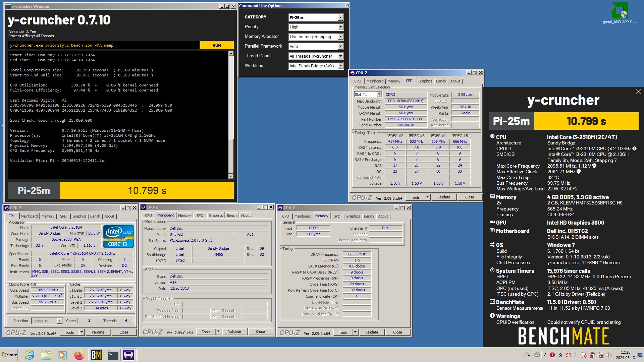This screenshot has height=362, width=644.
Task: Click the GPU section icon in BenchMate
Action: (x=492, y=222)
